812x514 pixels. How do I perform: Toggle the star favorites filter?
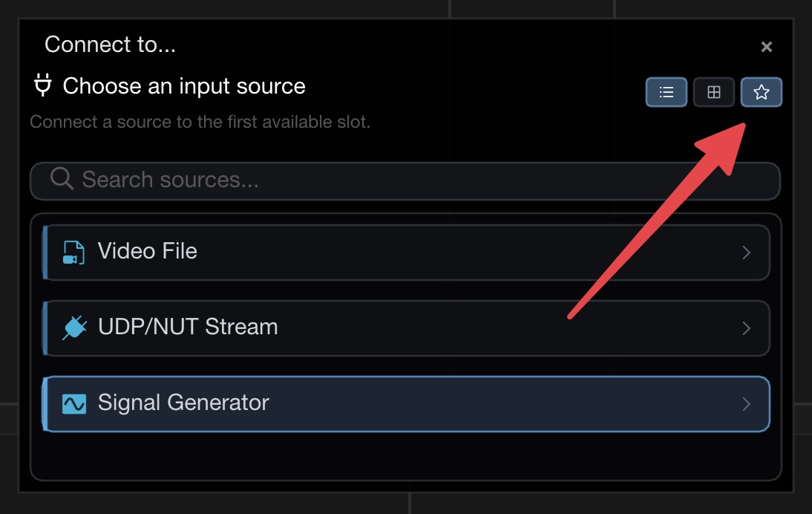click(761, 93)
